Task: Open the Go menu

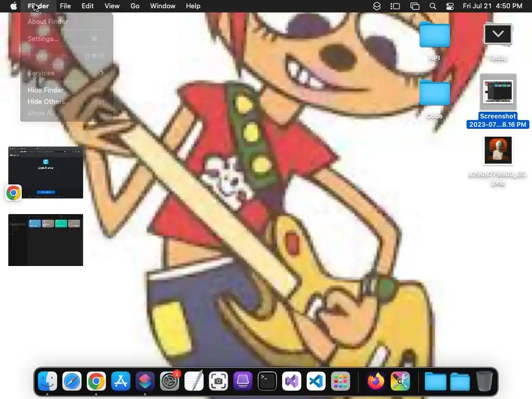Action: pyautogui.click(x=135, y=6)
